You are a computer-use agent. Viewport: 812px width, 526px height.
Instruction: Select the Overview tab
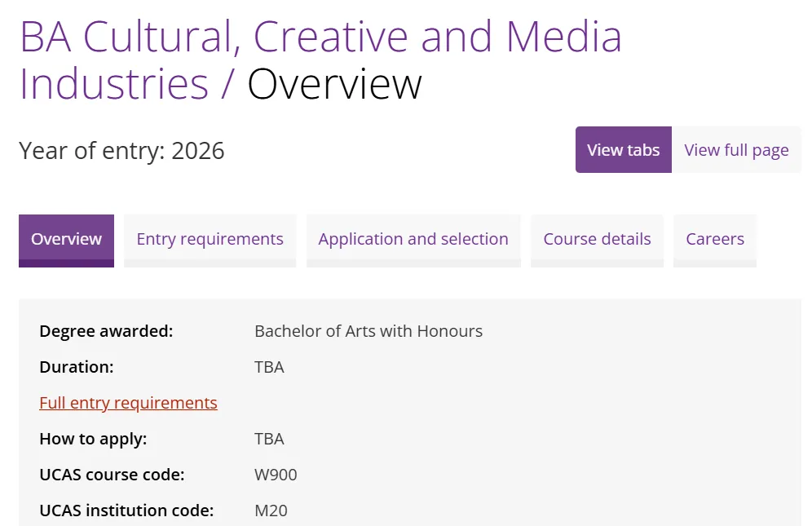(x=66, y=240)
